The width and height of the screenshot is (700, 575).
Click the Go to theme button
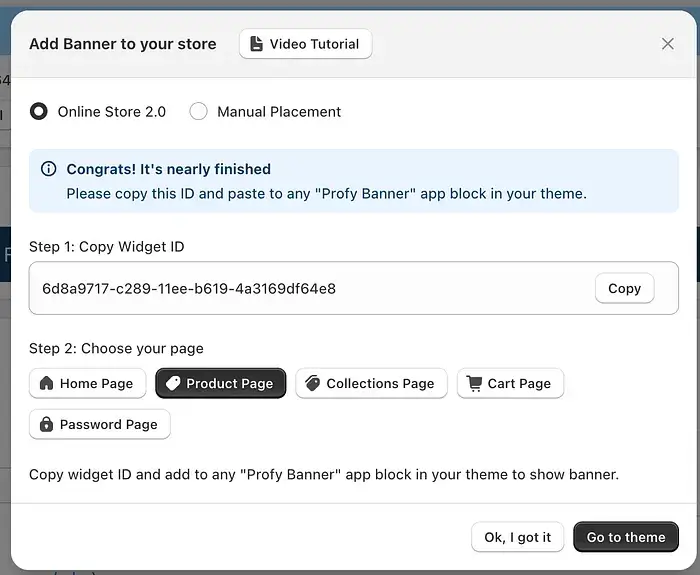tap(626, 537)
